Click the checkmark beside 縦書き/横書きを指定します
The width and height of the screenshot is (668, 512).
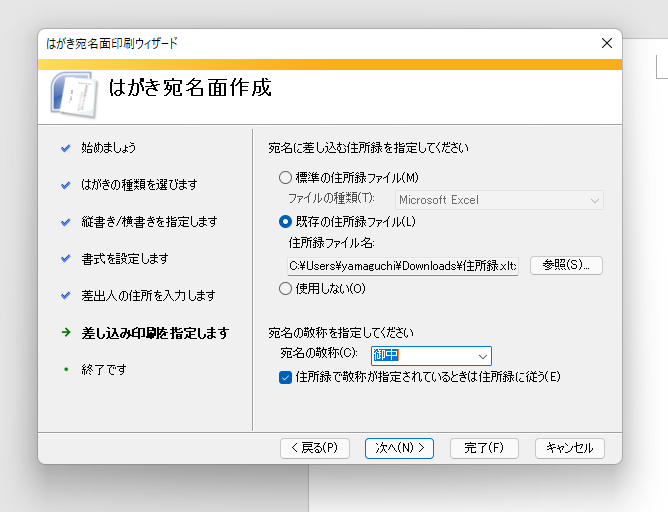pyautogui.click(x=66, y=222)
